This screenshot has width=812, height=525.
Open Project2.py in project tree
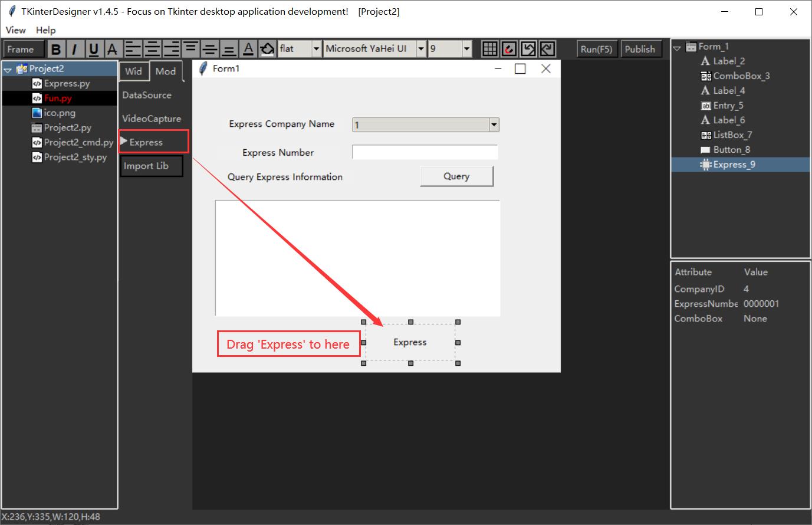[x=67, y=127]
